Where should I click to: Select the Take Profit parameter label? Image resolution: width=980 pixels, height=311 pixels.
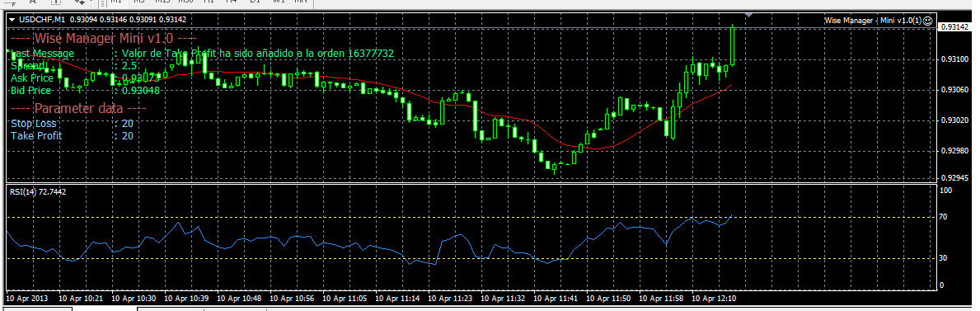point(36,136)
